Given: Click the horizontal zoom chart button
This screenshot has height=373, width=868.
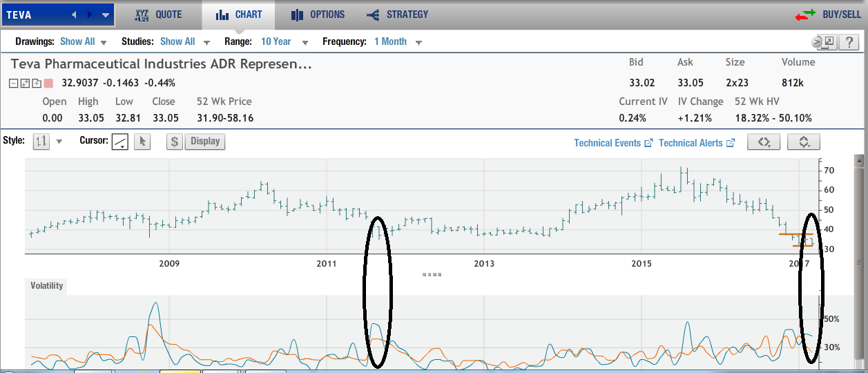Looking at the screenshot, I should point(764,142).
